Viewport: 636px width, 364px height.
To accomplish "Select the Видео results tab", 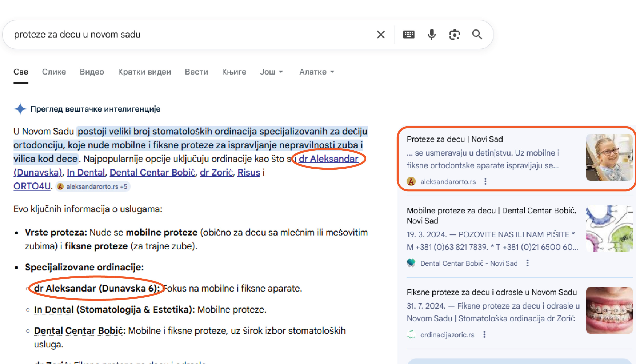I will pos(92,72).
